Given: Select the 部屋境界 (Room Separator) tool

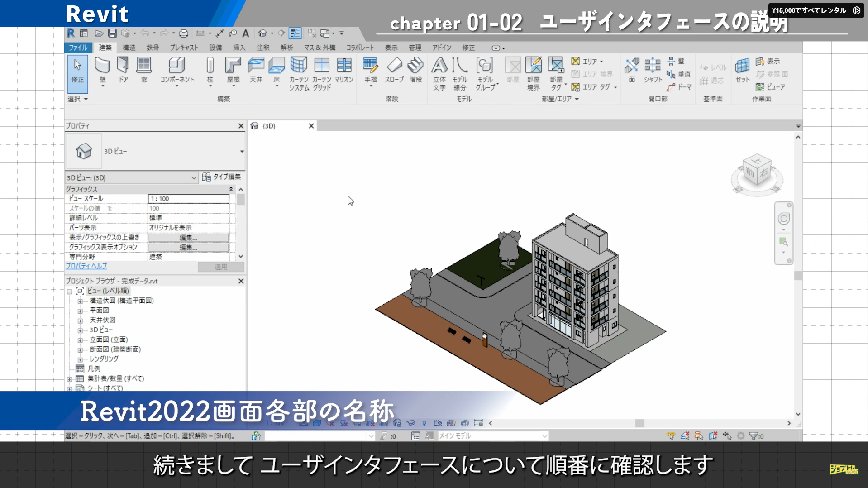Looking at the screenshot, I should point(534,74).
